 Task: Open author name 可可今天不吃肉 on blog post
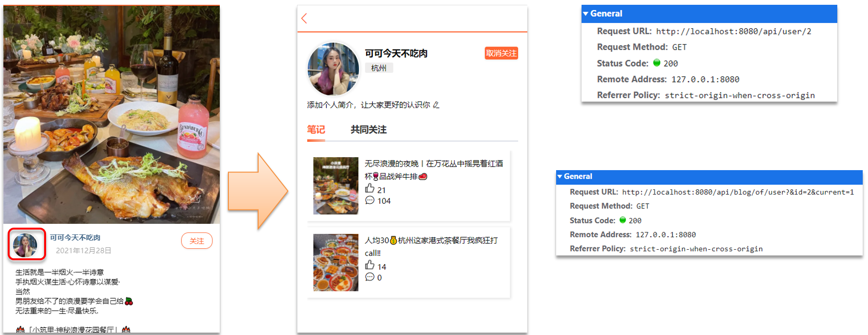click(x=75, y=238)
